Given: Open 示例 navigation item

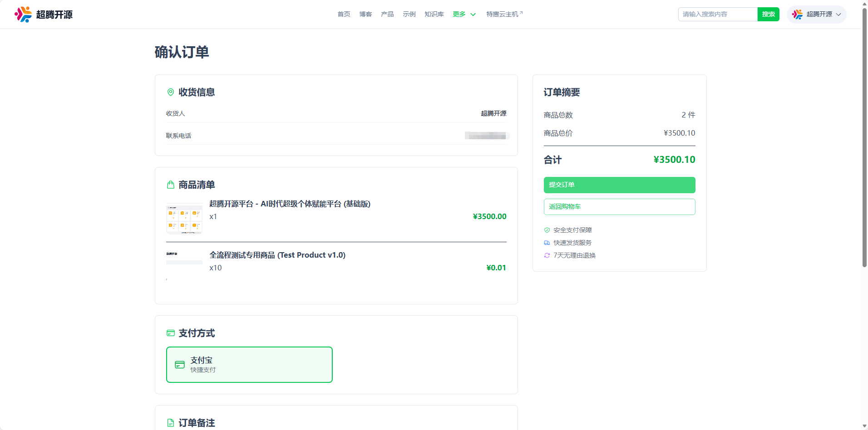Looking at the screenshot, I should (409, 15).
